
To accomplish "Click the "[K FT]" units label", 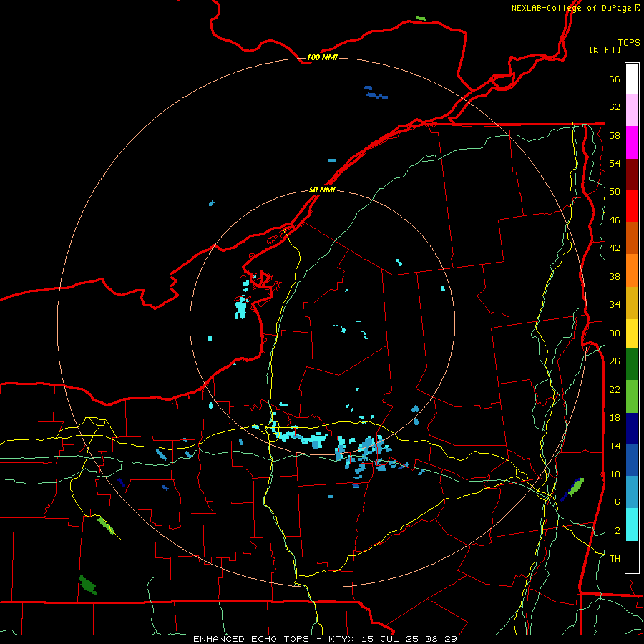I will (605, 49).
